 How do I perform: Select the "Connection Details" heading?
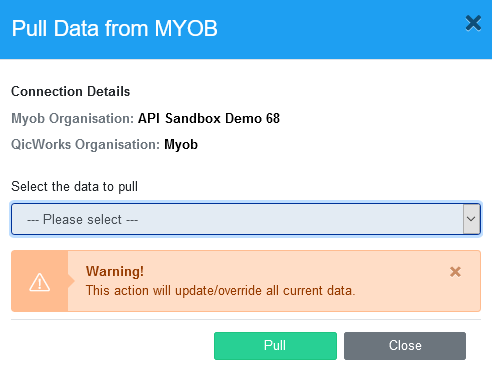pos(70,91)
